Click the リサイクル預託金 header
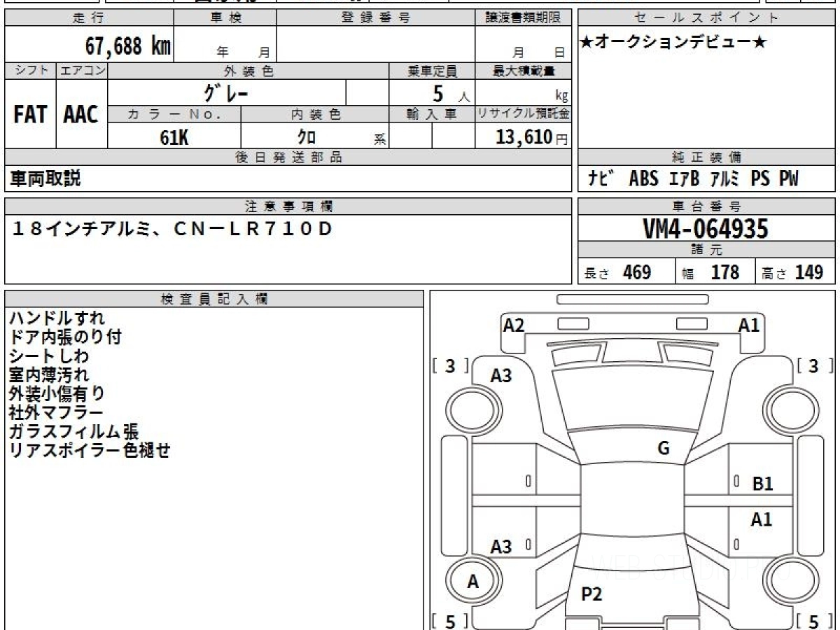Screen dimensions: 840x630 [x=524, y=114]
